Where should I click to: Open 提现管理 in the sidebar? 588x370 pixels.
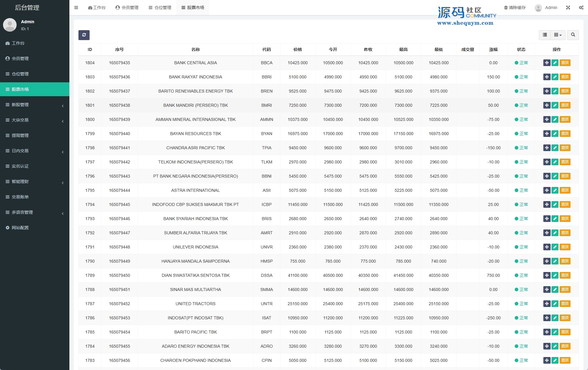20,135
